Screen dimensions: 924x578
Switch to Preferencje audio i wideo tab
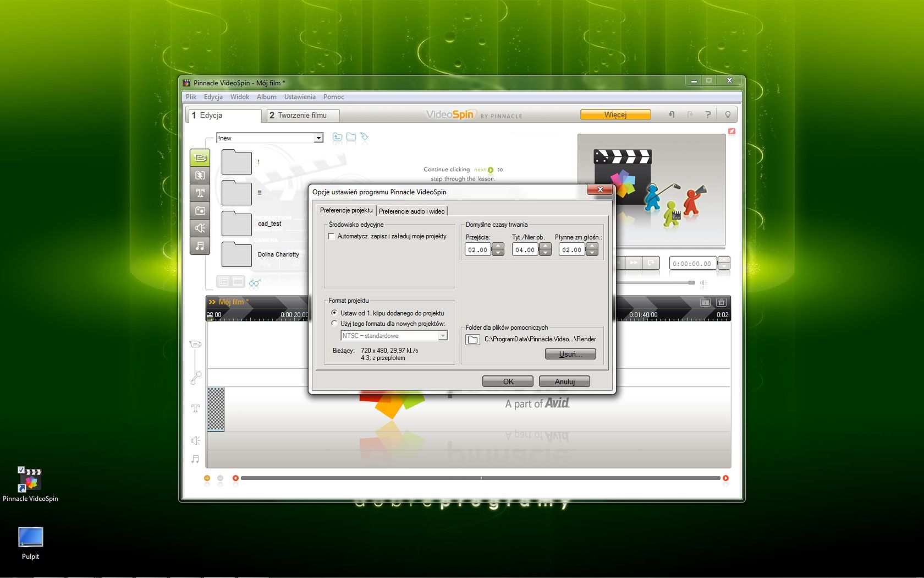tap(411, 211)
